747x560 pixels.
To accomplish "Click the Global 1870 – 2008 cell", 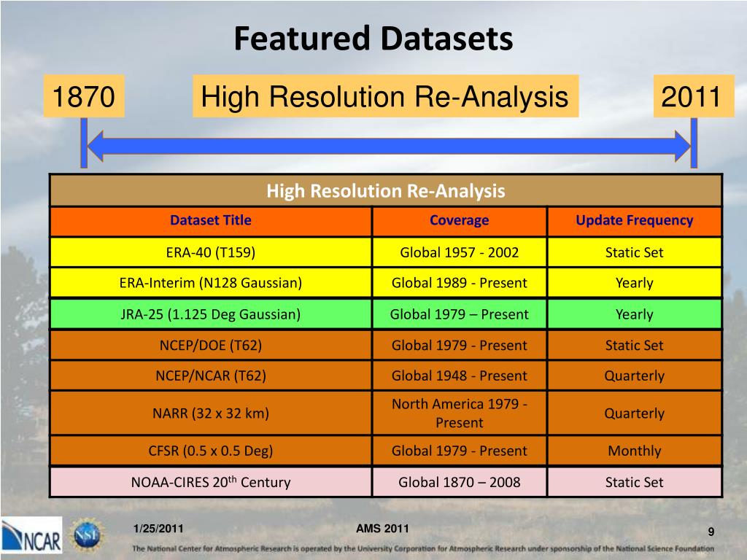I will click(460, 483).
